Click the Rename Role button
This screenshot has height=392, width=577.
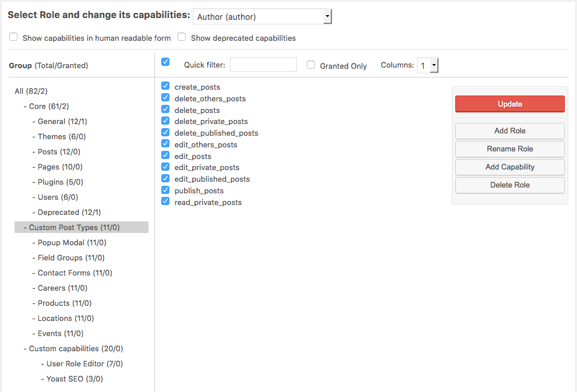pyautogui.click(x=509, y=149)
